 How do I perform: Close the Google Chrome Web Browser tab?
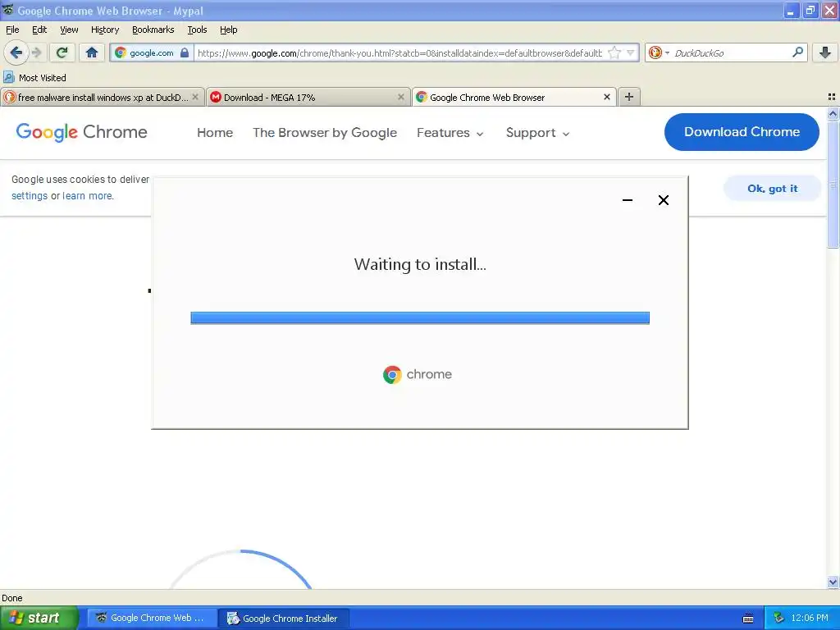point(606,97)
